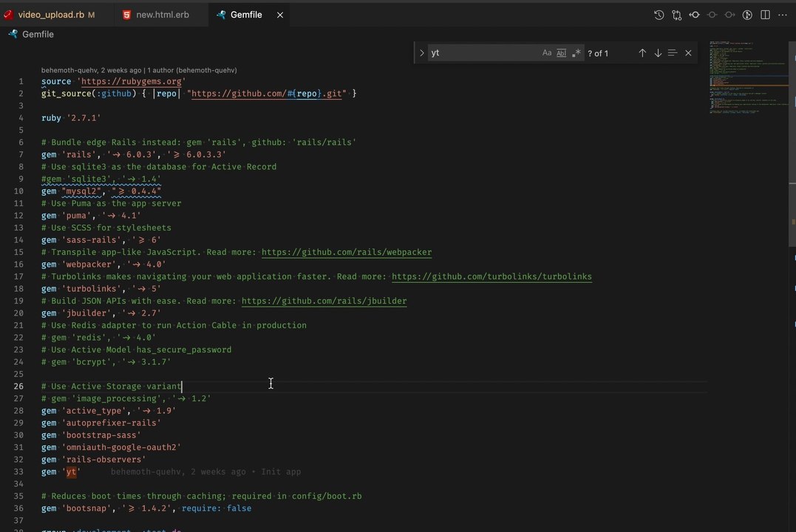This screenshot has height=532, width=796.
Task: Click the Gemfile tab's file icon
Action: [221, 15]
